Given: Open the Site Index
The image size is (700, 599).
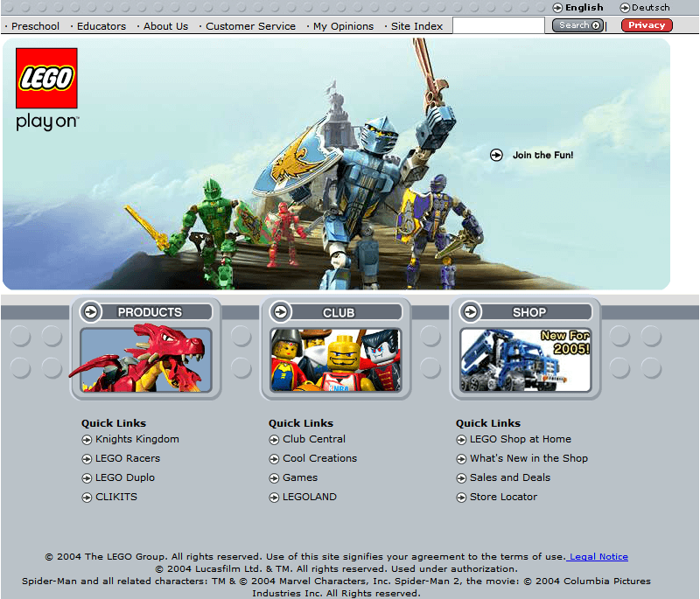Looking at the screenshot, I should click(x=417, y=26).
